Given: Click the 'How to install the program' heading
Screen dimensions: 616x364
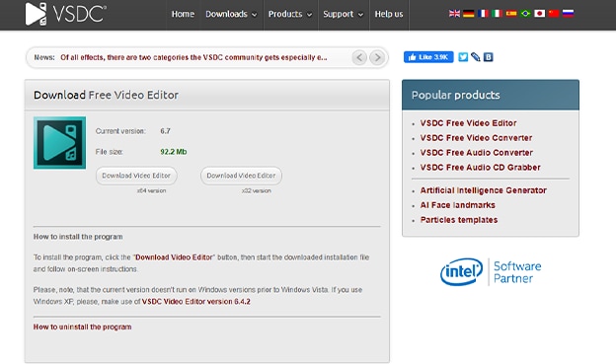Looking at the screenshot, I should pos(78,237).
